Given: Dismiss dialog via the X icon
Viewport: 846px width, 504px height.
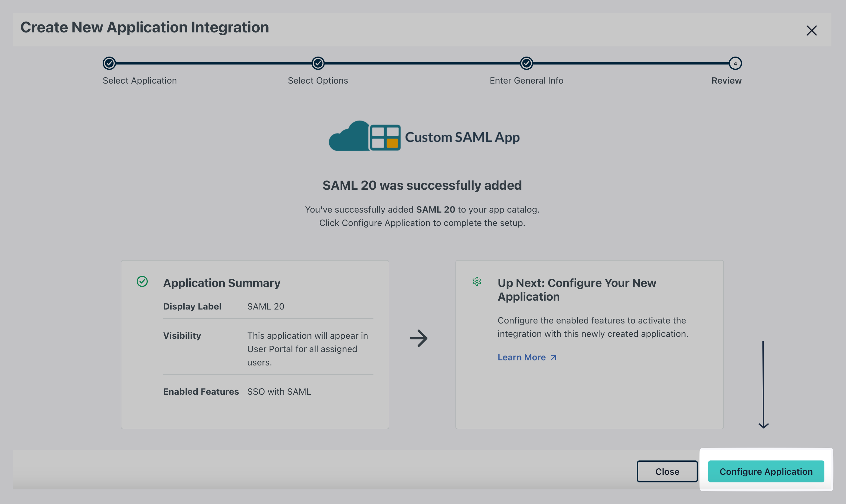Looking at the screenshot, I should tap(812, 30).
